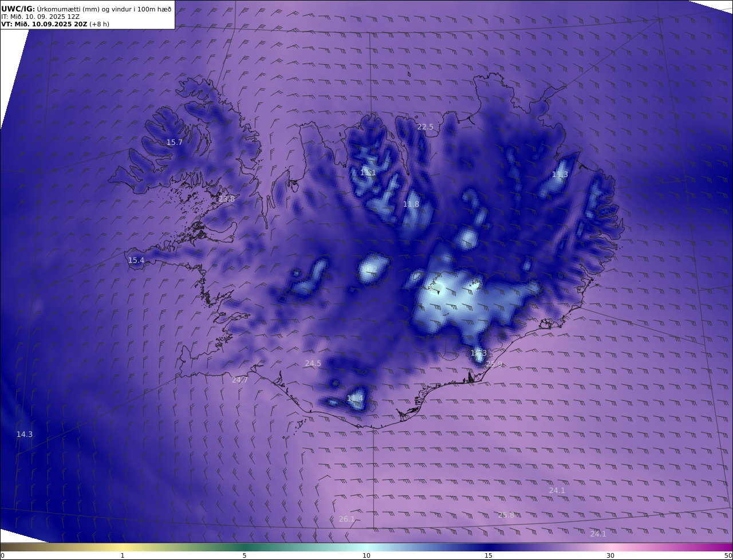Click the colorbar tick label 10

[x=366, y=556]
